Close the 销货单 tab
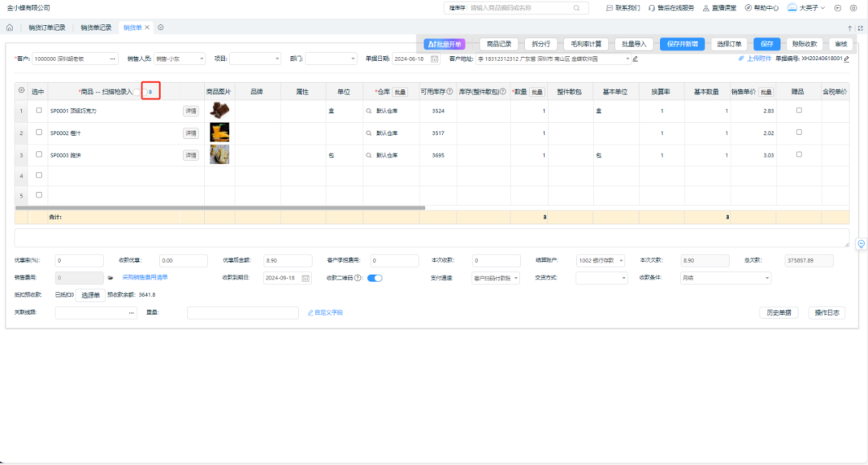 click(x=147, y=27)
